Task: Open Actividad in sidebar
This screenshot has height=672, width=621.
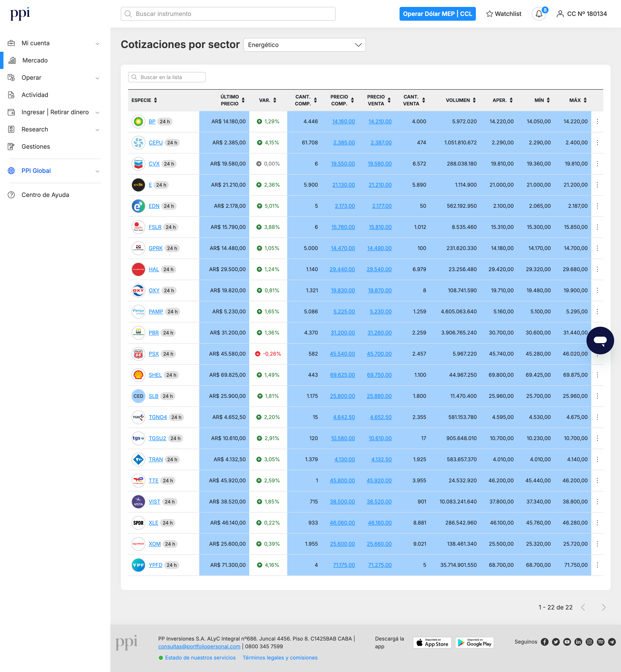Action: 35,95
